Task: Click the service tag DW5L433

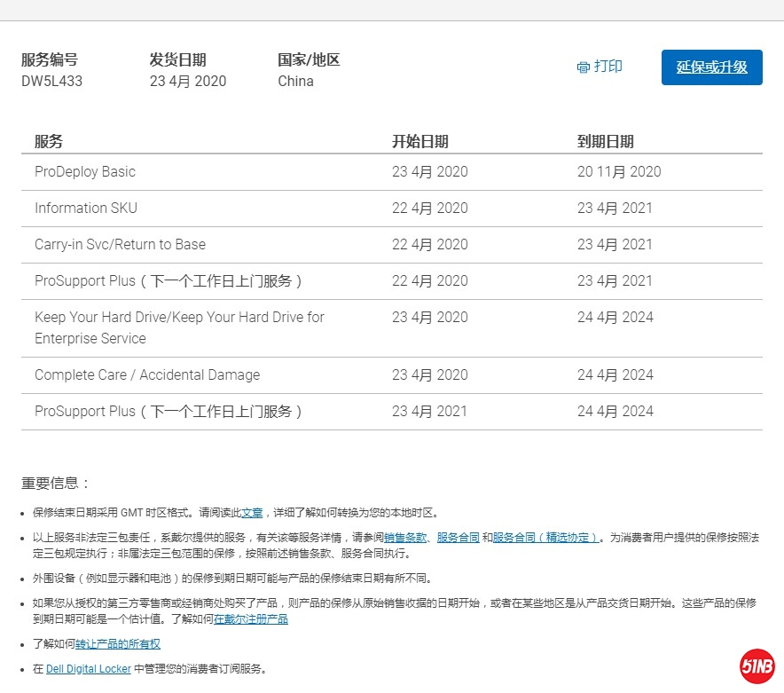Action: 52,82
